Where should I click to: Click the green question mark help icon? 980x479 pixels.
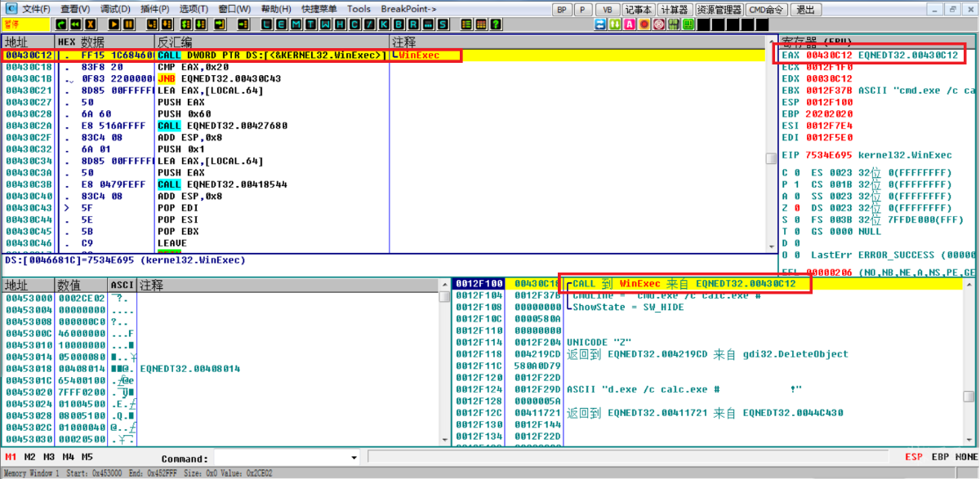[x=496, y=24]
